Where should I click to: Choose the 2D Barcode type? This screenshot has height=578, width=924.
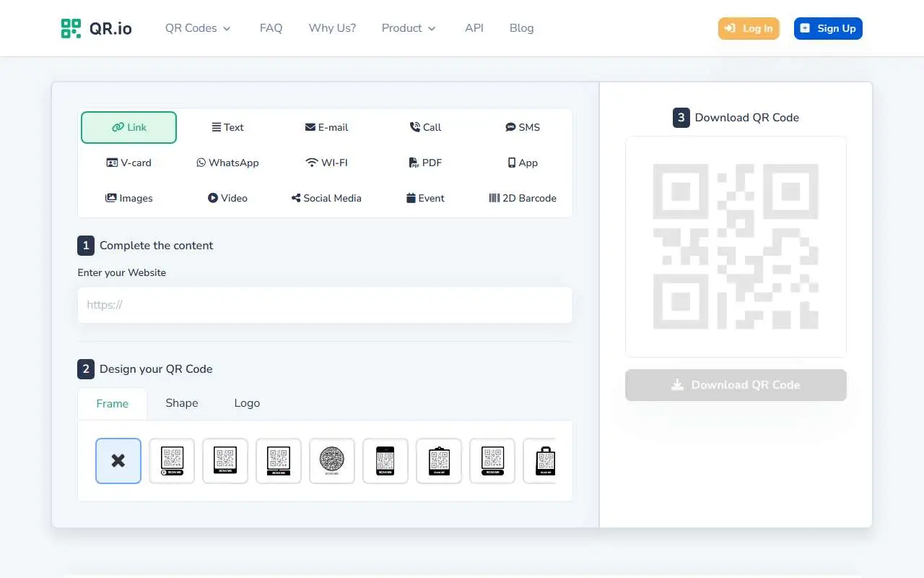click(523, 198)
